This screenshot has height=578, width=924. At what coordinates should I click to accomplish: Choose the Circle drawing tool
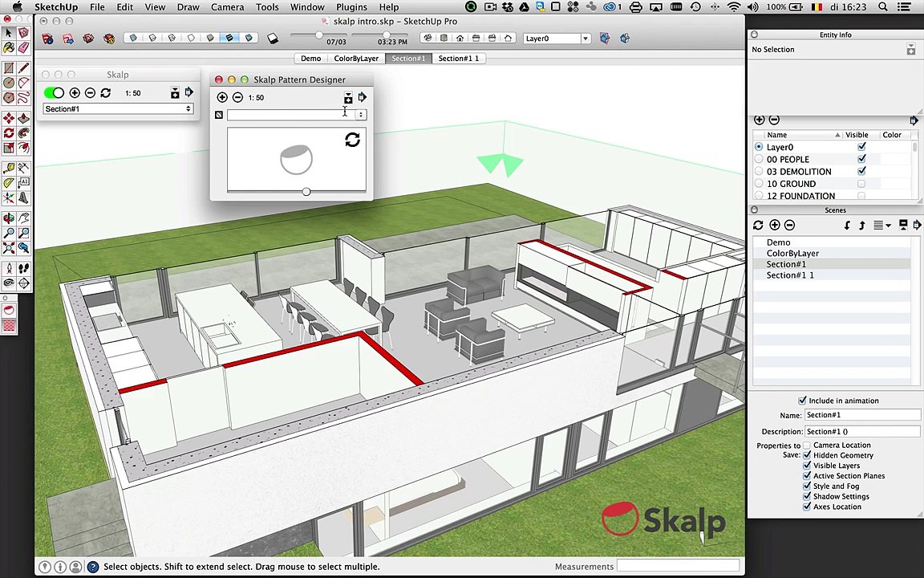[x=8, y=83]
